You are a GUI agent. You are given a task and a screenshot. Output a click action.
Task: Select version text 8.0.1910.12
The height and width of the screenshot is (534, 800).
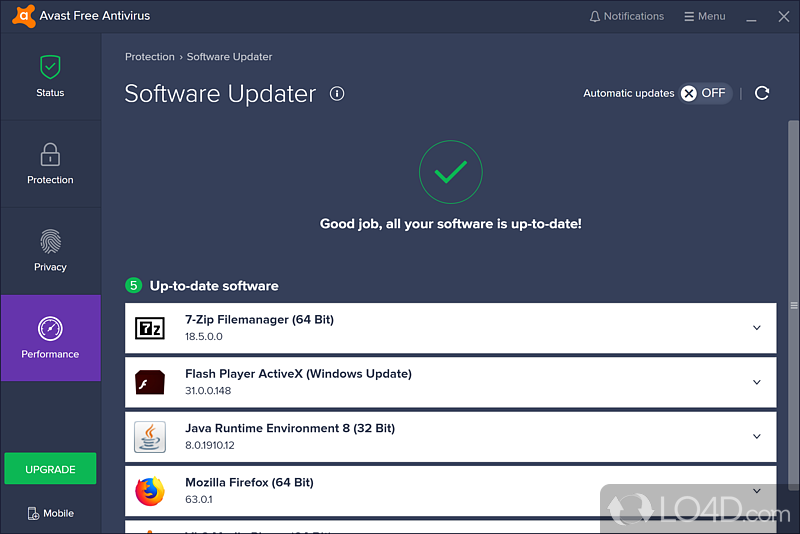pyautogui.click(x=210, y=445)
